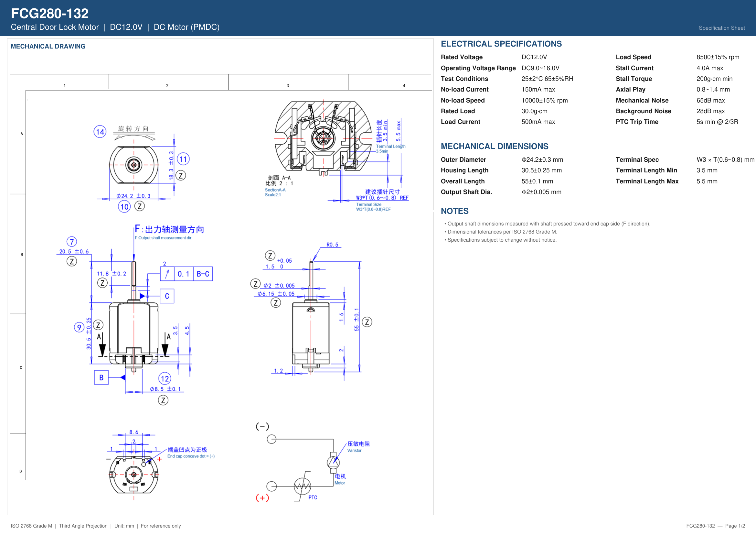Click the Section A-A cross-section drawing

(323, 138)
